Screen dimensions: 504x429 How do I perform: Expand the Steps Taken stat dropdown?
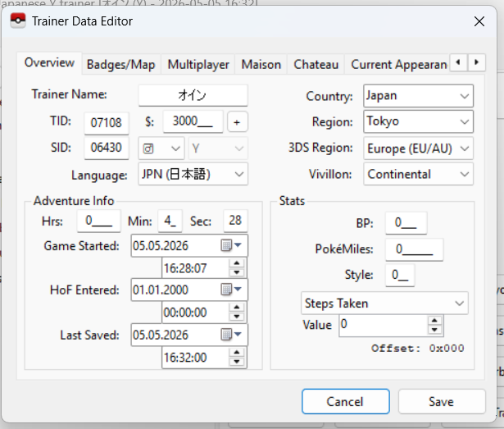coord(384,303)
